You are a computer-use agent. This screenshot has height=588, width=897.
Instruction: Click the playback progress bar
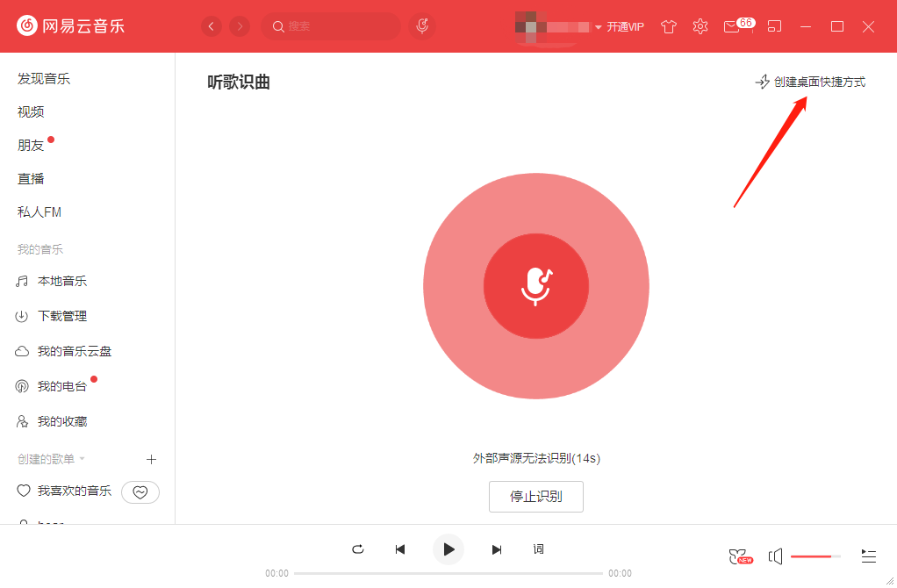(x=448, y=573)
